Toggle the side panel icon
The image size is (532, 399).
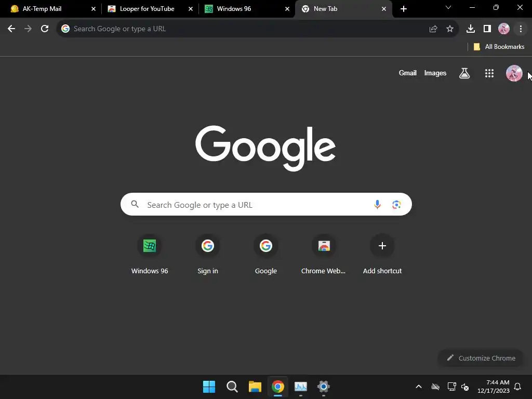pos(487,29)
